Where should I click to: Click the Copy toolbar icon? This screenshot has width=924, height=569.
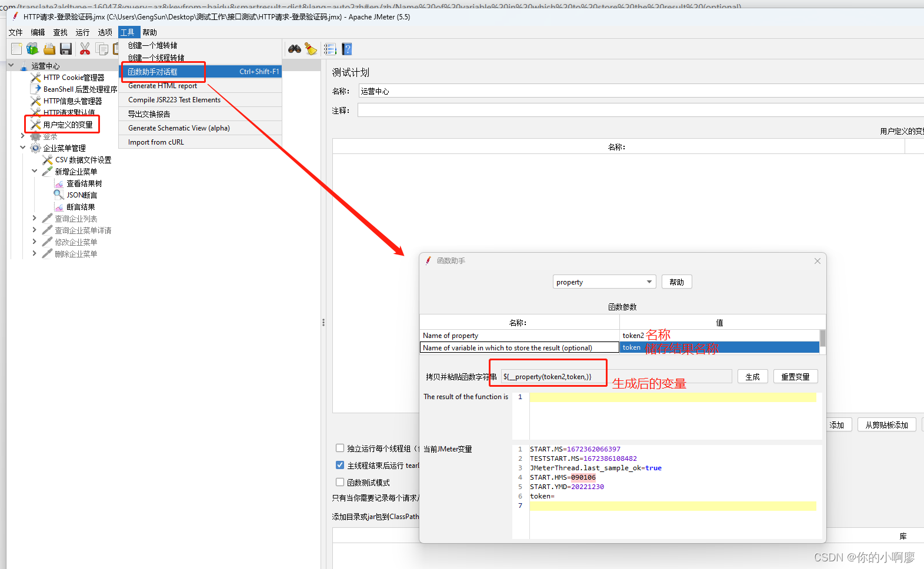(x=102, y=49)
